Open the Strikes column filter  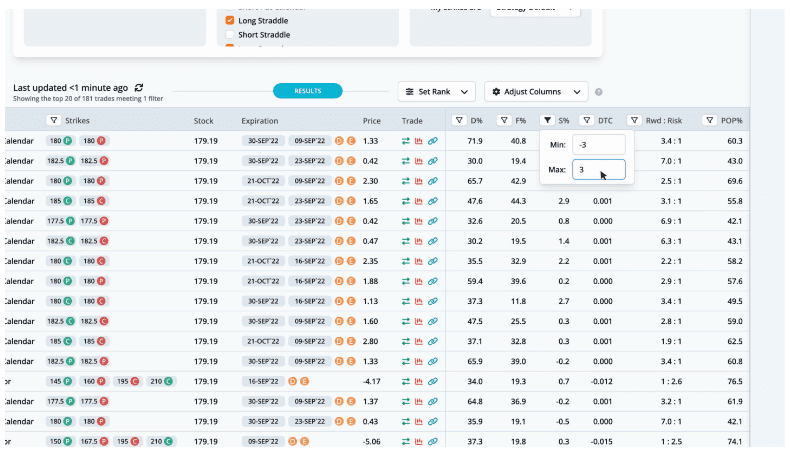click(x=53, y=121)
